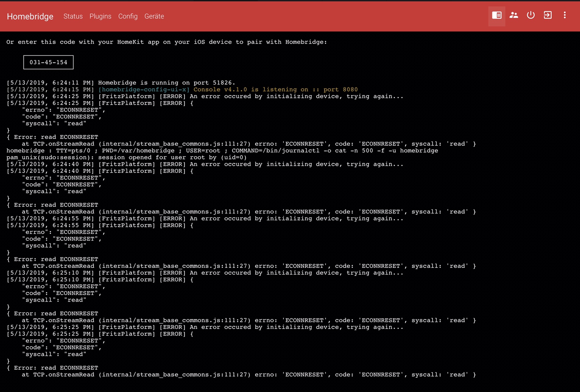Go to the Status page
The height and width of the screenshot is (392, 580).
[x=73, y=16]
